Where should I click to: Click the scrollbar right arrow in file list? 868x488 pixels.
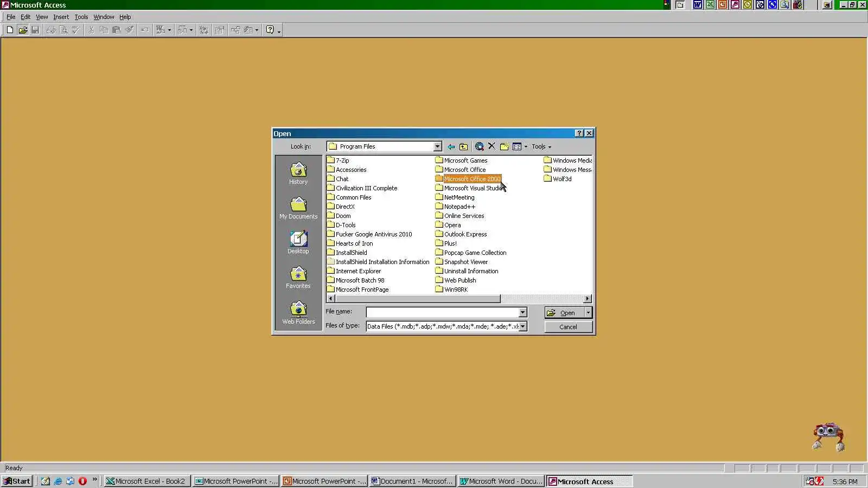588,299
